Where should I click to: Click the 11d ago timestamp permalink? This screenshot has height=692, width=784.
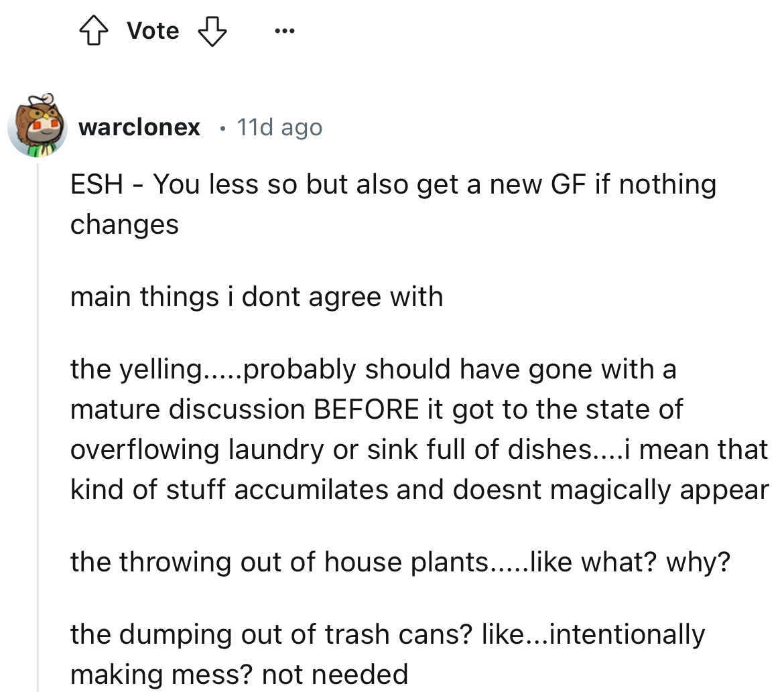point(279,127)
